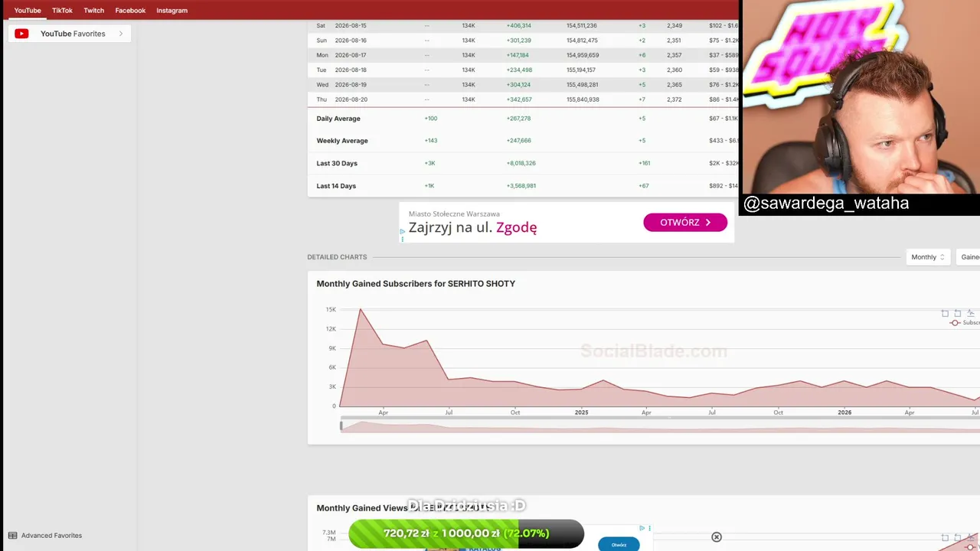
Task: Click Last 30 Days videos value +161
Action: tap(644, 164)
